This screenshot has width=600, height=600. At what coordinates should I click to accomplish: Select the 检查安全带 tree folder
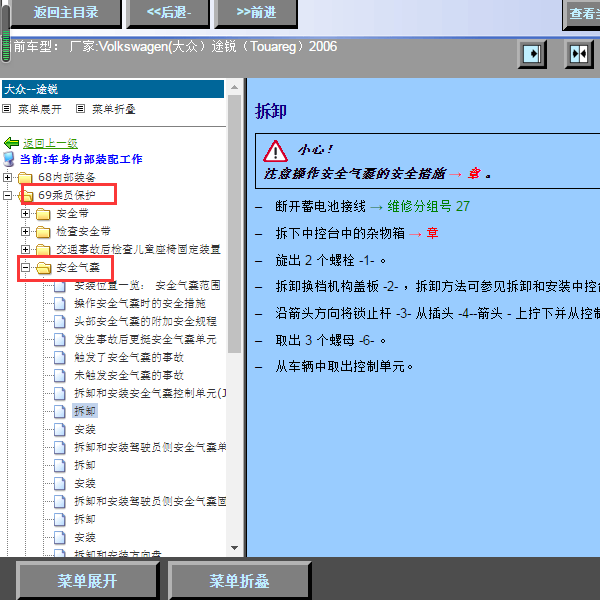(x=83, y=232)
